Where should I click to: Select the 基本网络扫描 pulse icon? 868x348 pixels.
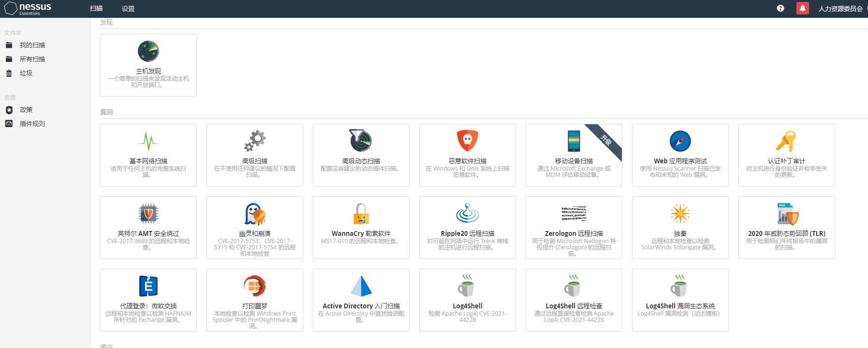coord(148,141)
